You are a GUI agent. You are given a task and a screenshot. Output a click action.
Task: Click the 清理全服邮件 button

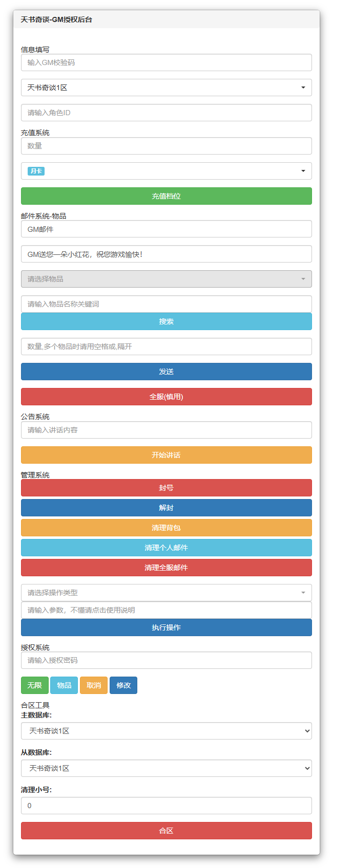point(166,568)
